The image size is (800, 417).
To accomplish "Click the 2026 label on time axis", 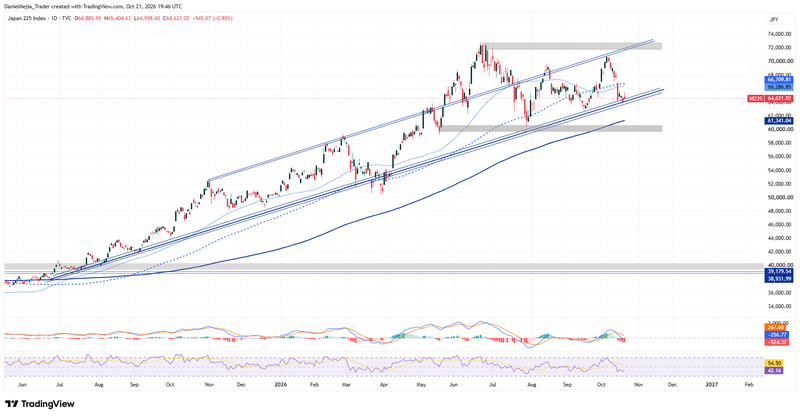I will click(x=280, y=384).
